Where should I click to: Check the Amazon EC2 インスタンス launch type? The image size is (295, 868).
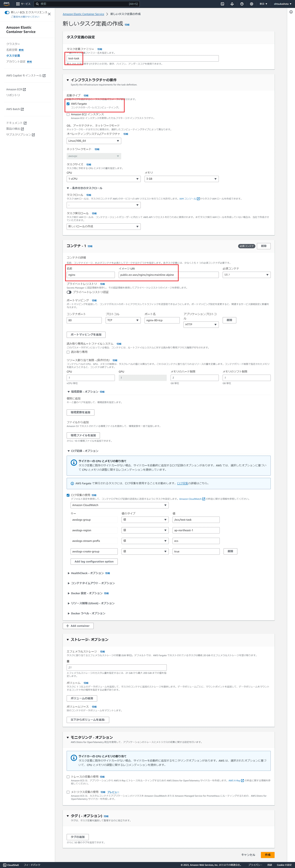pyautogui.click(x=68, y=115)
